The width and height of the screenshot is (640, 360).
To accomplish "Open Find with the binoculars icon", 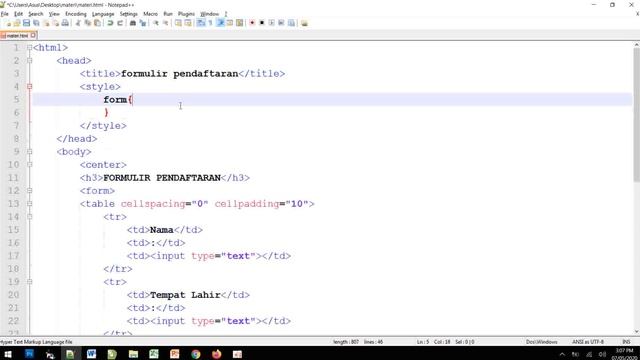I will pos(133,23).
